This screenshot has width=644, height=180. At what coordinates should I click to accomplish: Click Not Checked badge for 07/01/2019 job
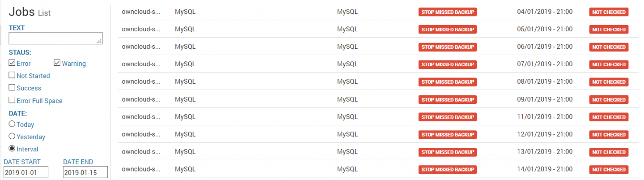tap(609, 64)
